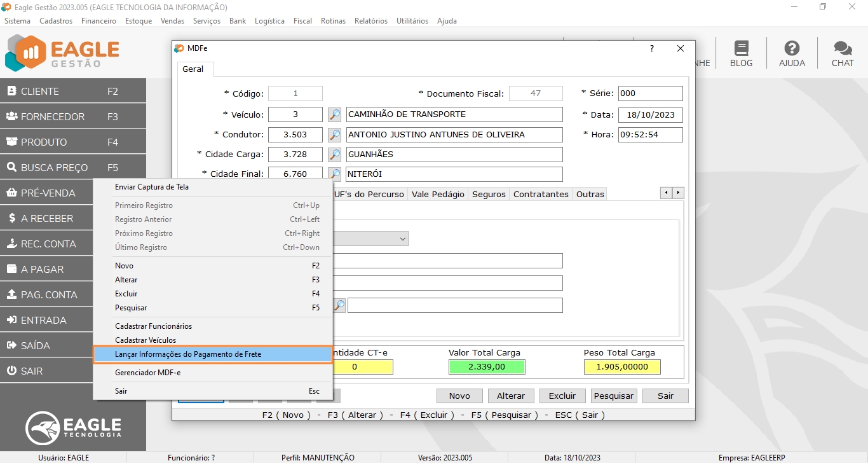This screenshot has width=868, height=463.
Task: Open the Rotinas menu
Action: [333, 21]
